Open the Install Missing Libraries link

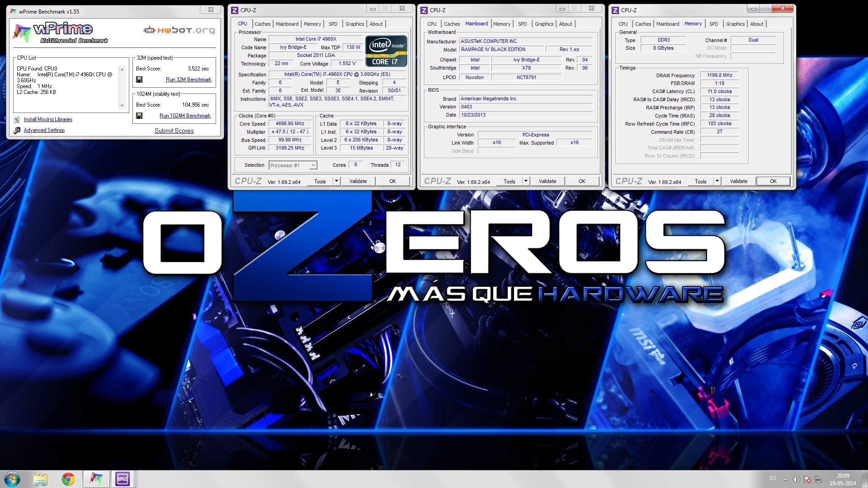(x=48, y=119)
